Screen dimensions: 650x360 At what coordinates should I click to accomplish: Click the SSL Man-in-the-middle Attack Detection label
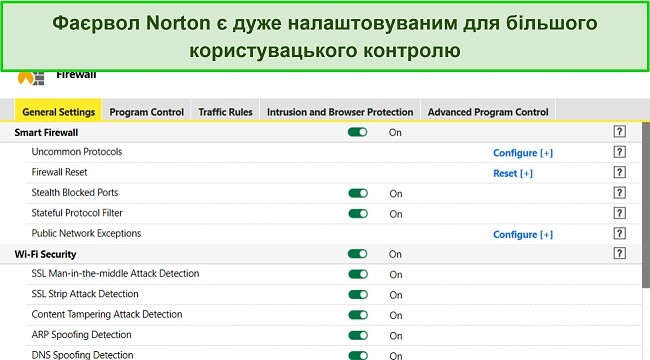click(115, 273)
